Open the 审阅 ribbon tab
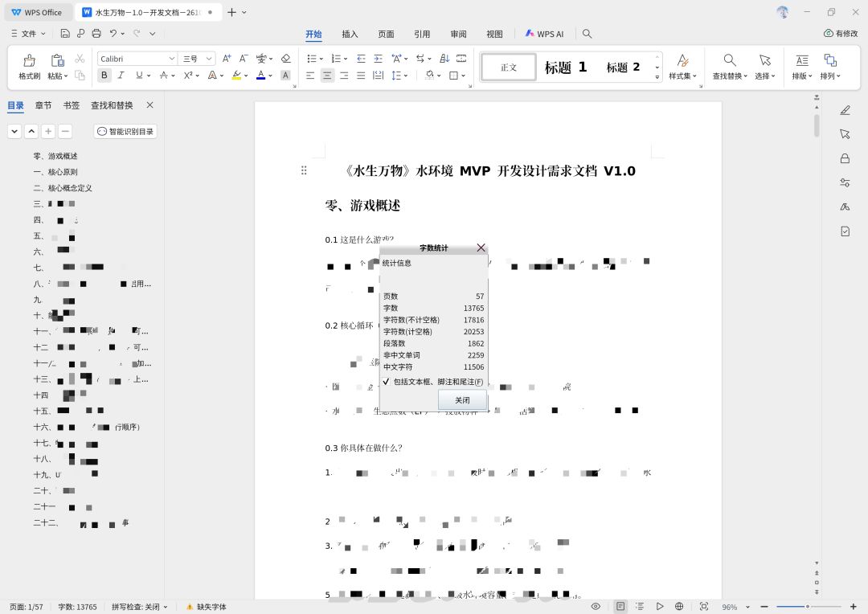 pos(458,34)
